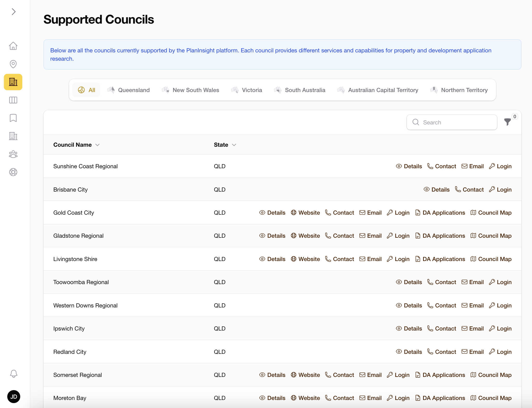Switch to the Australian Capital Territory tab
The image size is (532, 408).
377,90
